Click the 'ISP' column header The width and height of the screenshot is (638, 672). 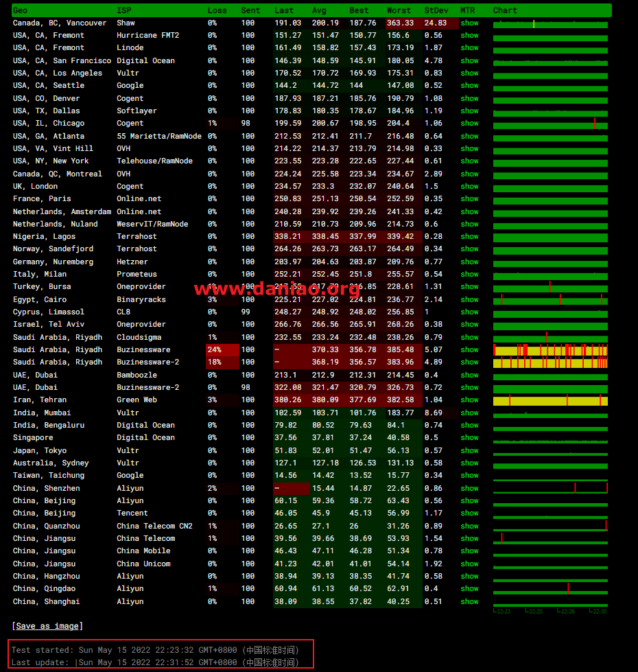[123, 10]
